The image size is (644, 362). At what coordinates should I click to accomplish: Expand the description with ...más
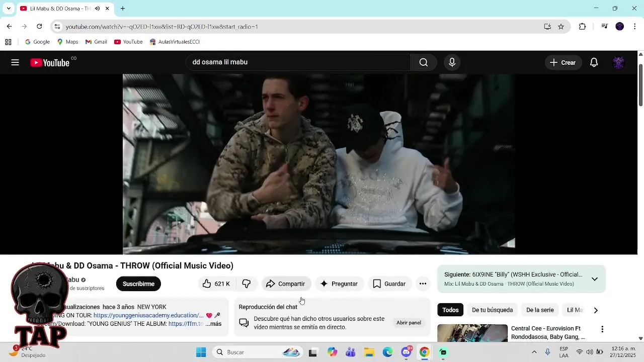pyautogui.click(x=213, y=324)
